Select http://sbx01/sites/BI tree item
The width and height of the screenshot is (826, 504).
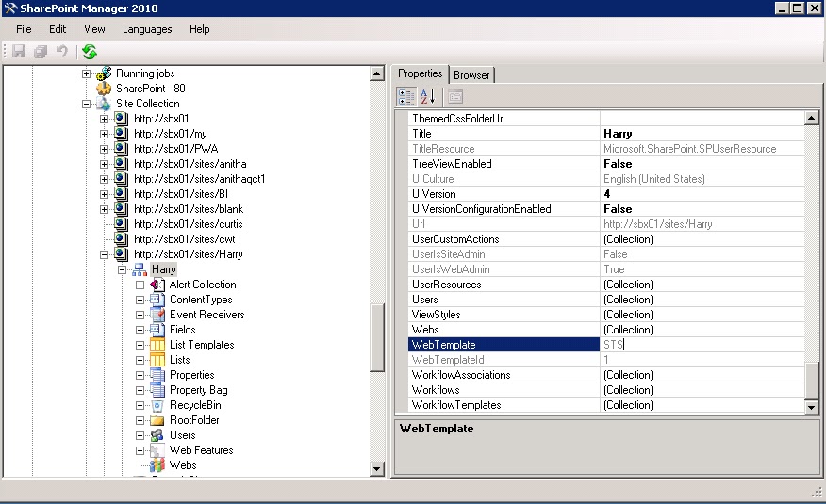pos(181,194)
